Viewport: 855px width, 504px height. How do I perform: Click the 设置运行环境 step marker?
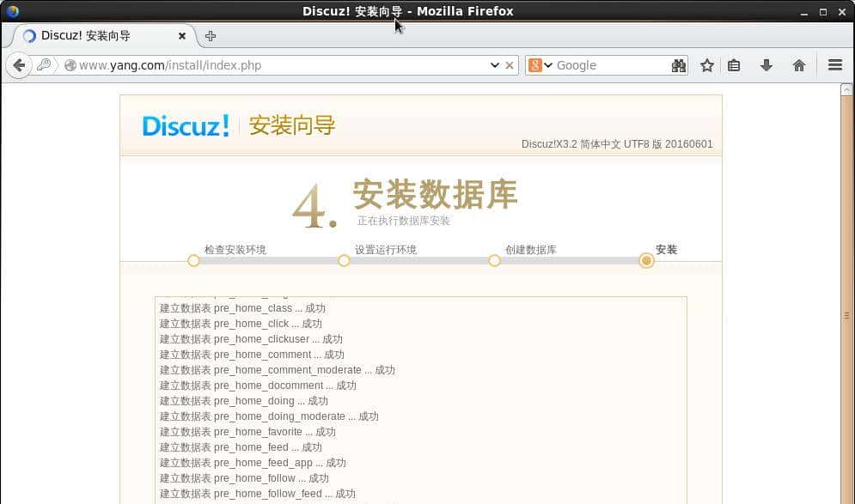point(344,261)
